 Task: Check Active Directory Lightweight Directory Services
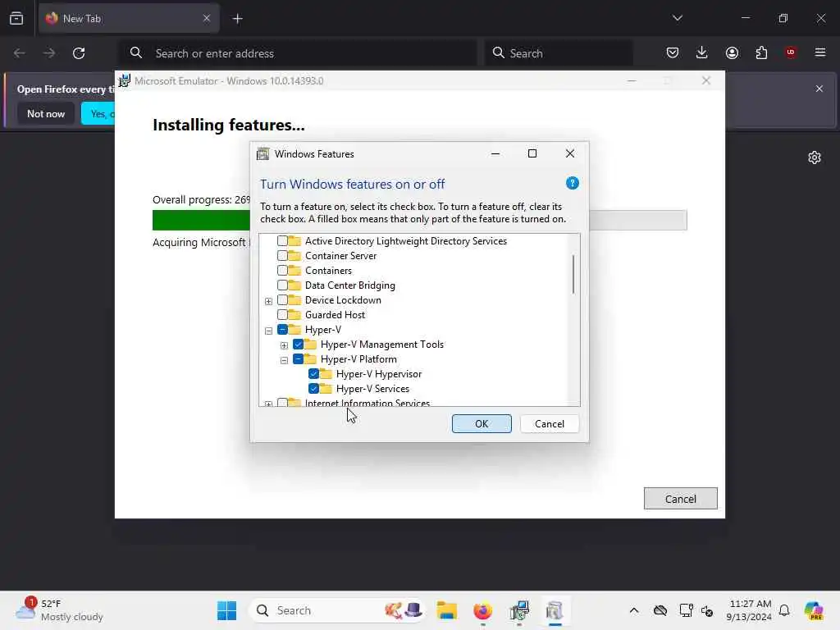point(282,241)
